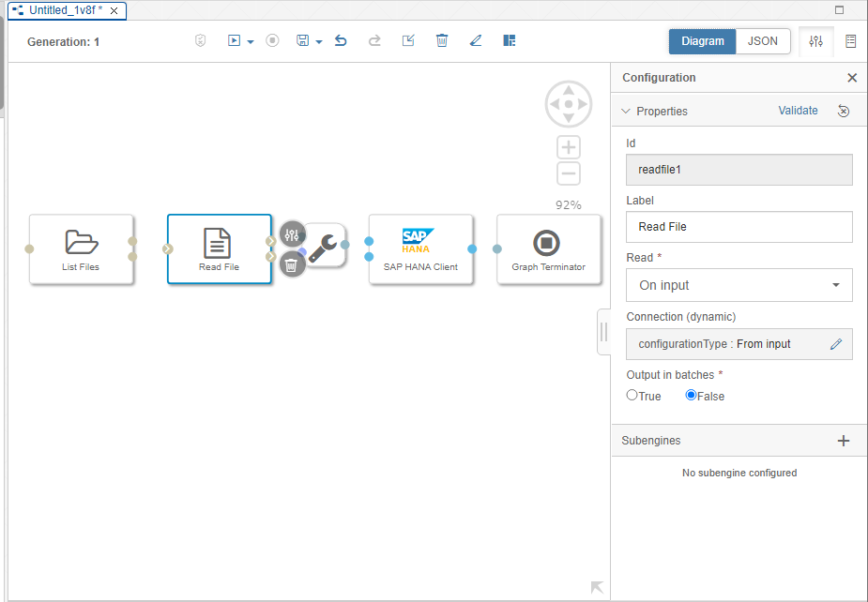Collapse the Properties section chevron

pyautogui.click(x=626, y=111)
